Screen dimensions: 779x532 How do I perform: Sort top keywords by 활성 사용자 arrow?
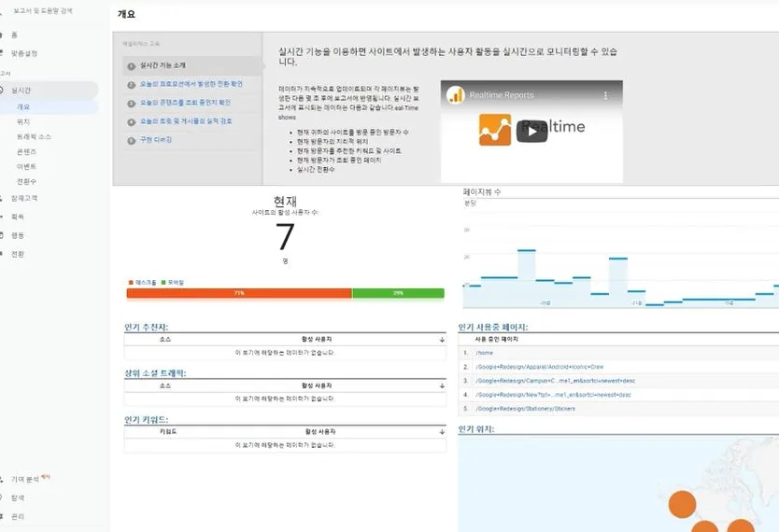(x=442, y=432)
